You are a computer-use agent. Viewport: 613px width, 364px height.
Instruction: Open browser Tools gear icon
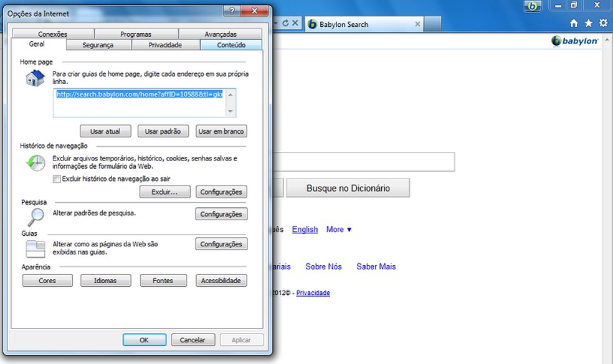603,24
